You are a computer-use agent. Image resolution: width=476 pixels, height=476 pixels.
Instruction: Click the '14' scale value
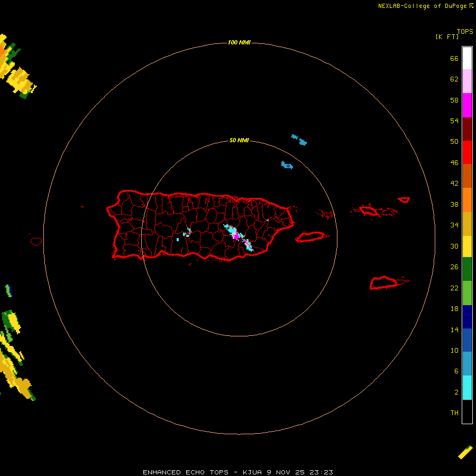(x=454, y=329)
